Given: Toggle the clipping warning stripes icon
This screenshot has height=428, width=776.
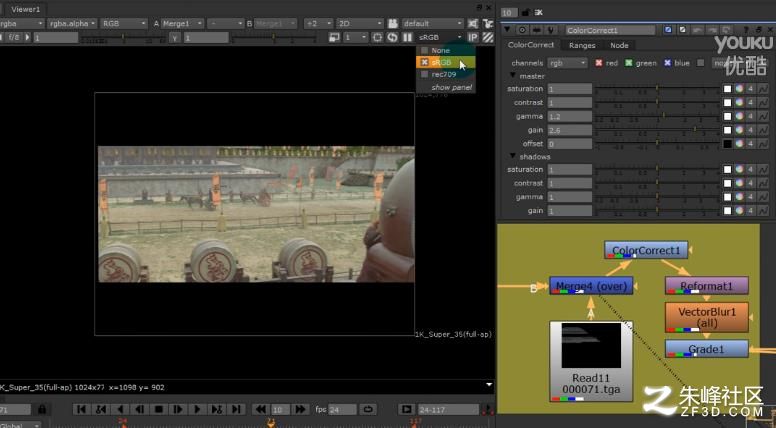Looking at the screenshot, I should pyautogui.click(x=488, y=37).
